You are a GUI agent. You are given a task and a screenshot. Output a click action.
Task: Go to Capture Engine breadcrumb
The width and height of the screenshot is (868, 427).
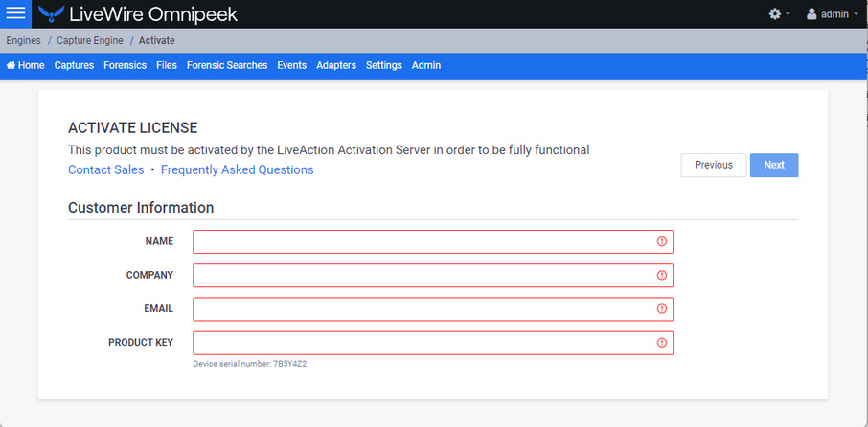pyautogui.click(x=90, y=41)
